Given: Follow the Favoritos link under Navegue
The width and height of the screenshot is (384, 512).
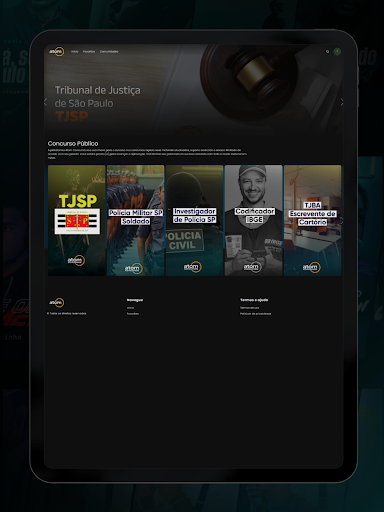Looking at the screenshot, I should point(133,314).
